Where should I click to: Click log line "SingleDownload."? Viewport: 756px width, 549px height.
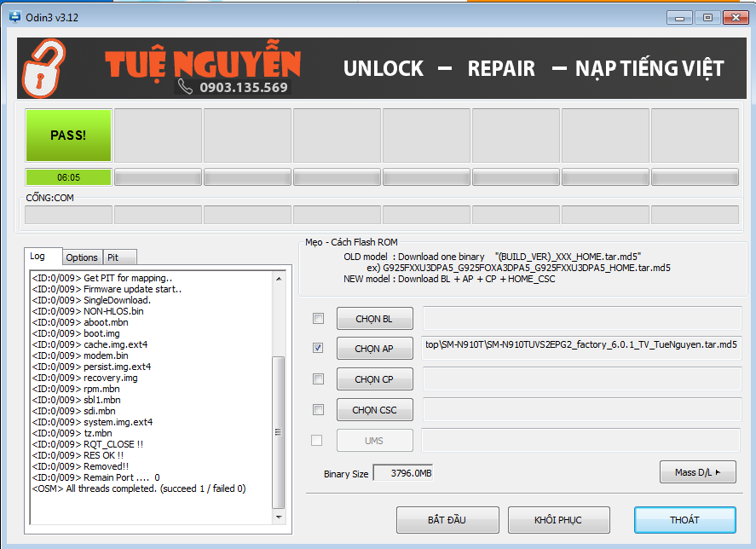tap(91, 300)
